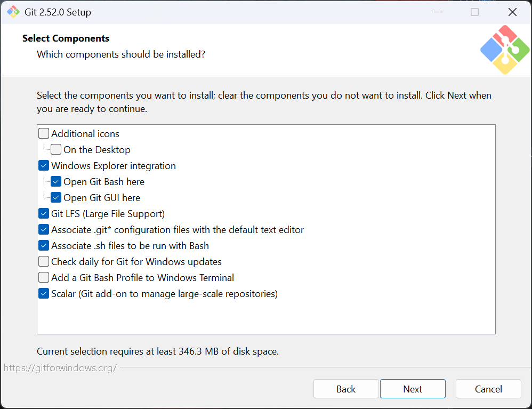532x409 pixels.
Task: Cancel the Git setup
Action: (488, 389)
